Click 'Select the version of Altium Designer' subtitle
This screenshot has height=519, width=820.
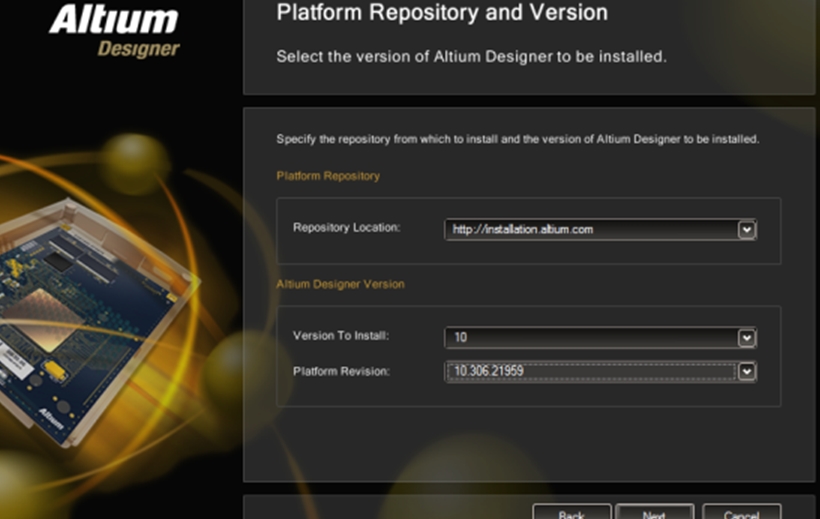click(x=471, y=57)
